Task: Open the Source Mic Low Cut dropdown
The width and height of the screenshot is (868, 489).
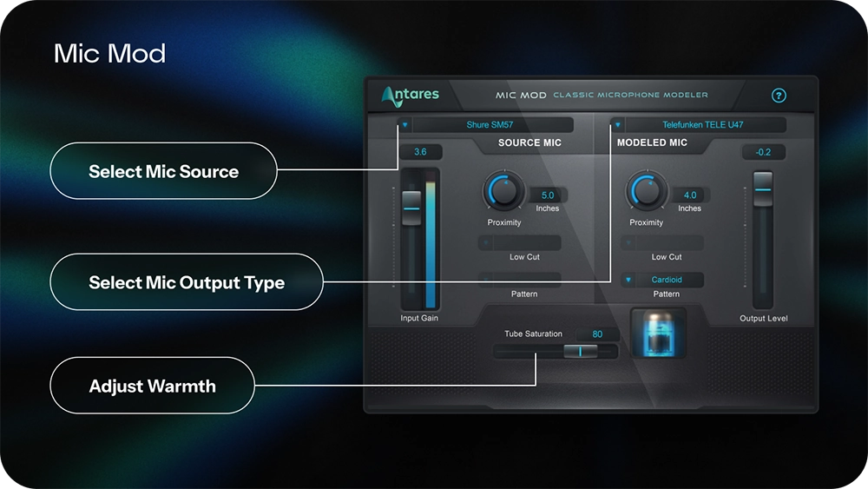Action: pos(520,242)
